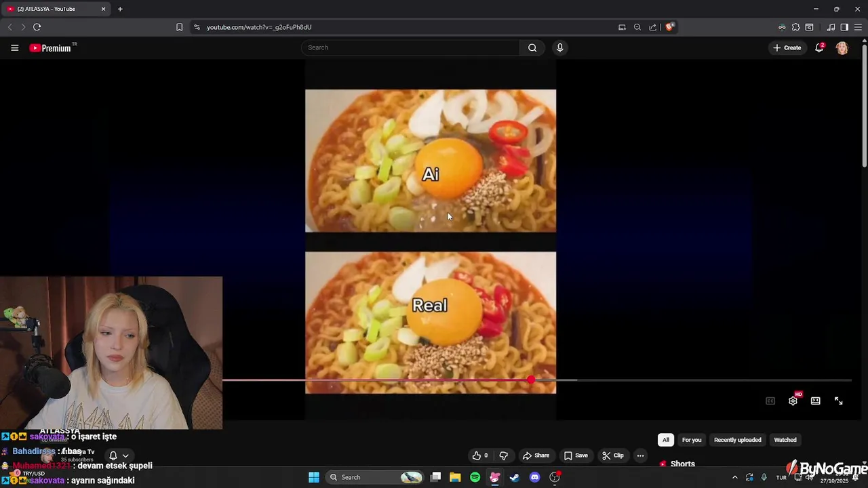Pause video by clicking the Ai noodle frame
Viewport: 868px width, 488px height.
431,161
